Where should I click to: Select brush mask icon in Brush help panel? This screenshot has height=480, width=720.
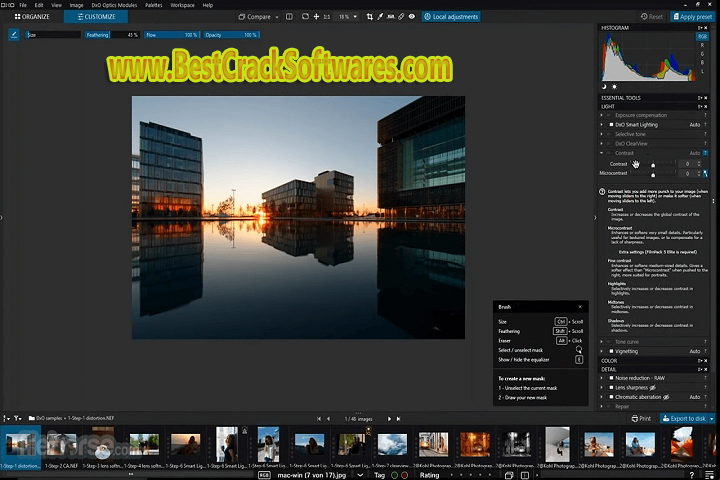pyautogui.click(x=579, y=350)
